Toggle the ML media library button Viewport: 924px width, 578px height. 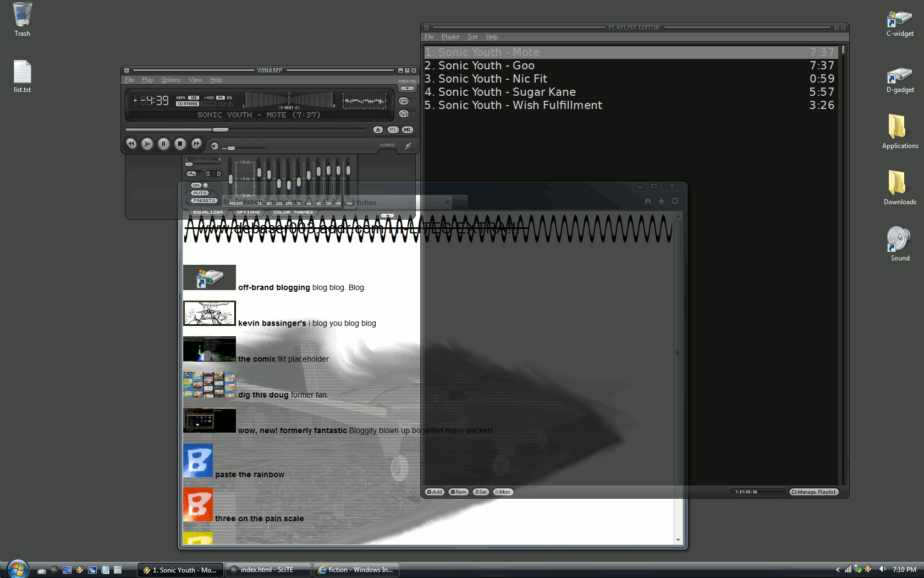[x=407, y=130]
